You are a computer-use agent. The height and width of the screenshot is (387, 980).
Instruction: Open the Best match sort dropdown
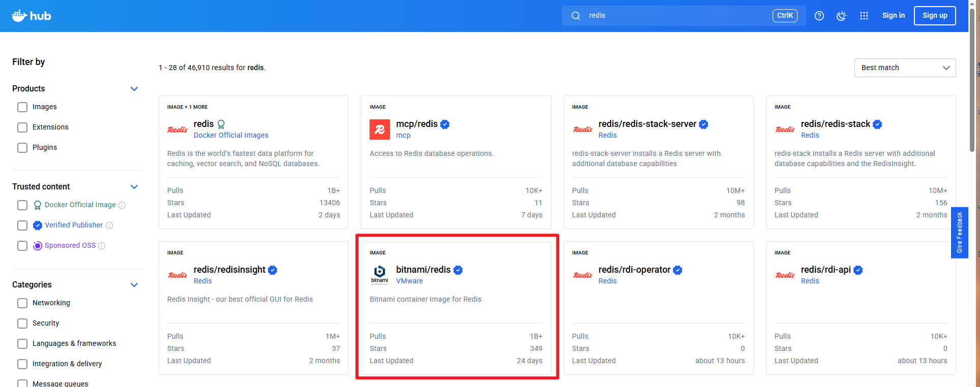[905, 68]
